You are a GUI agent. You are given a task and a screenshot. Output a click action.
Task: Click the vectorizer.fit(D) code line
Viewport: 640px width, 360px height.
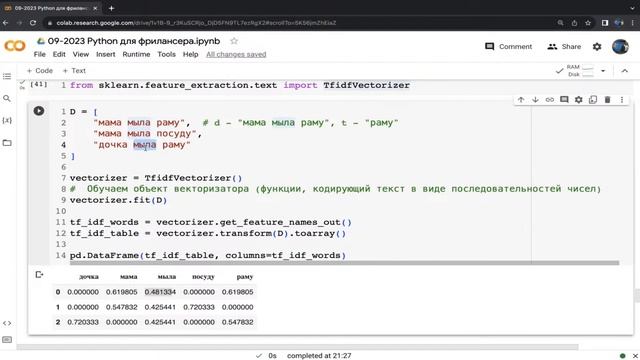(118, 200)
